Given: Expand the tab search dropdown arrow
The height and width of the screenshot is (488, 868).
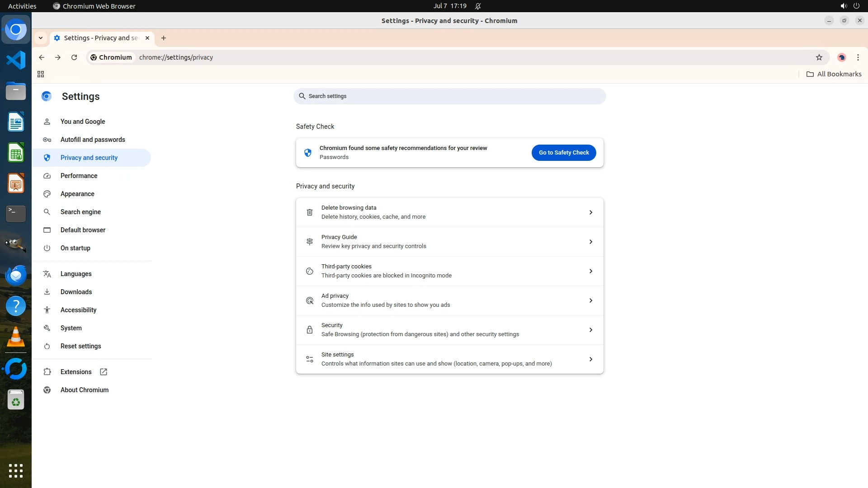Looking at the screenshot, I should click(41, 38).
